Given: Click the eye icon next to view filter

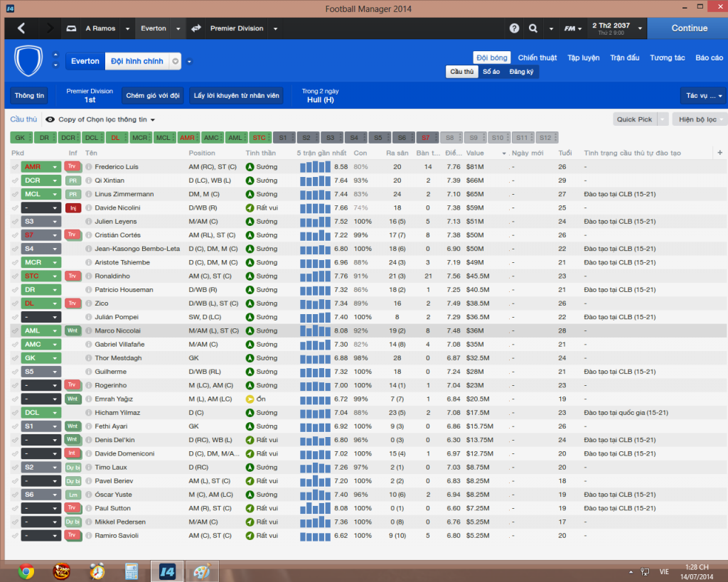Looking at the screenshot, I should coord(50,119).
